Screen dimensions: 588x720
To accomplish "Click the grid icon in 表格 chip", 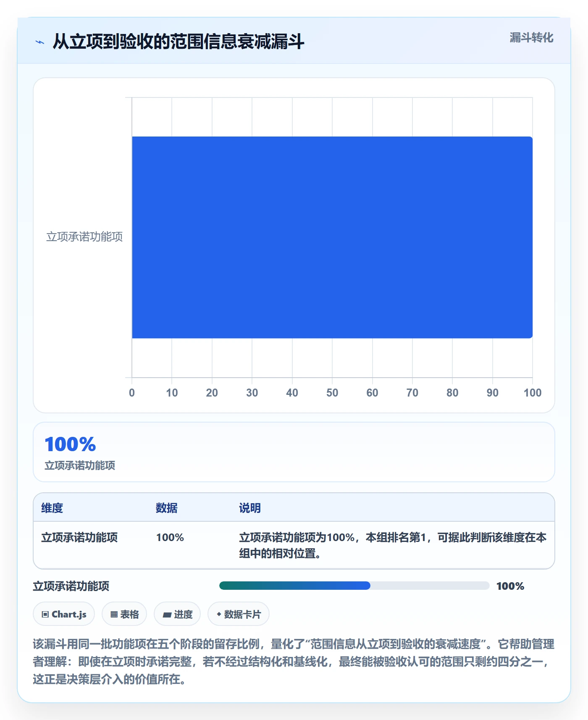I will tap(114, 615).
